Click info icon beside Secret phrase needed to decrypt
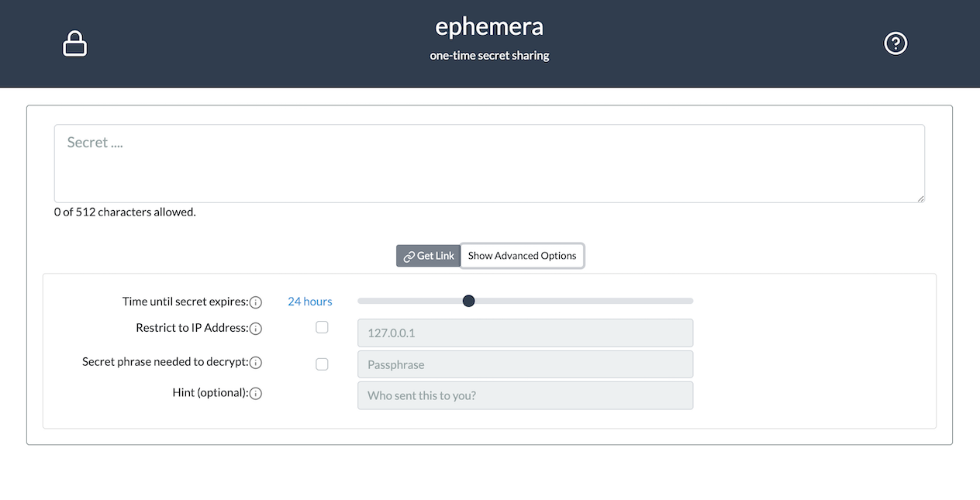Screen dimensions: 980x500 pyautogui.click(x=256, y=363)
